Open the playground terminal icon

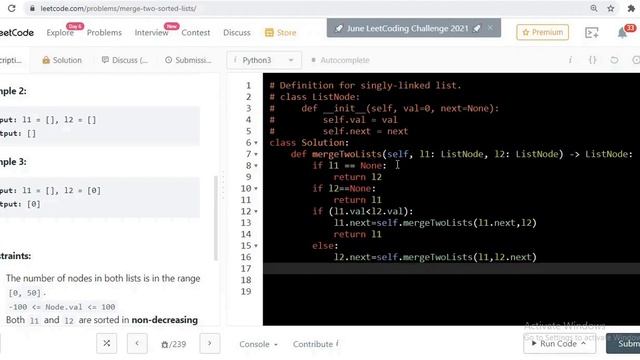point(591,33)
